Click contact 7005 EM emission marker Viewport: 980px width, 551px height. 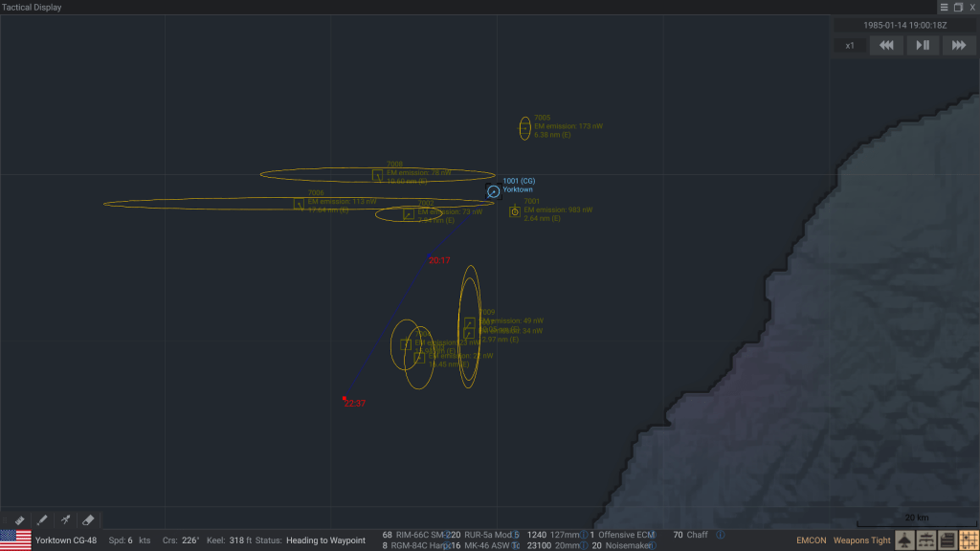click(524, 128)
